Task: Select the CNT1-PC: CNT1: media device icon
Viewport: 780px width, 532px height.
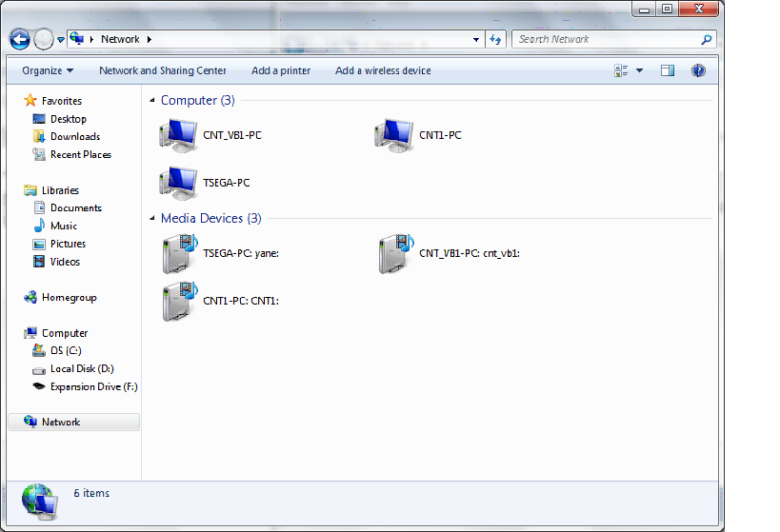Action: pyautogui.click(x=180, y=302)
